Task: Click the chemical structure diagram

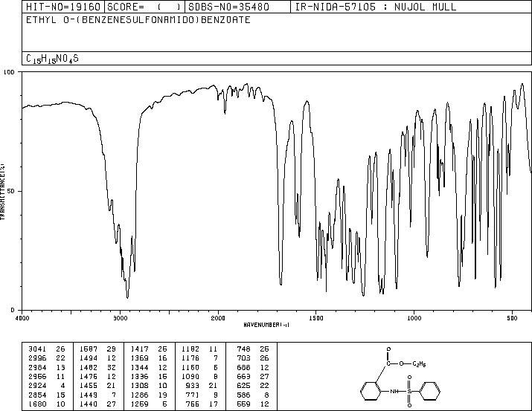Action: pyautogui.click(x=403, y=377)
